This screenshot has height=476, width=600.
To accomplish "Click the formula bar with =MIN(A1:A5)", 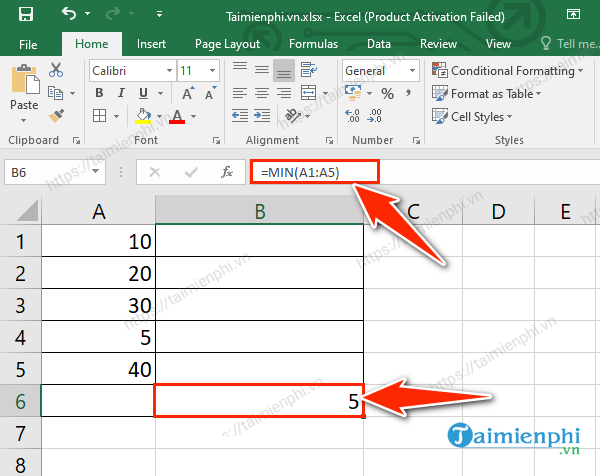I will [424, 172].
